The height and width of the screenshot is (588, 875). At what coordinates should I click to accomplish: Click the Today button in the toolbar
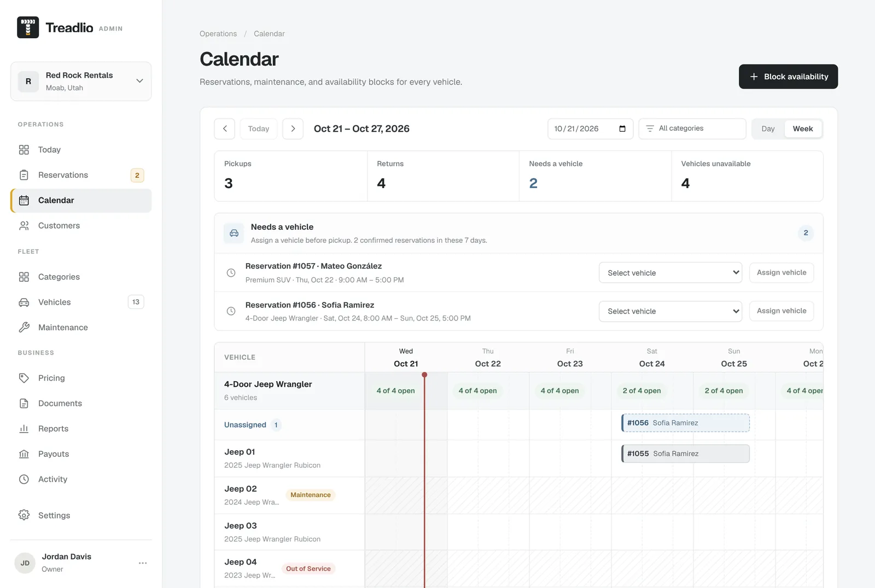tap(259, 129)
